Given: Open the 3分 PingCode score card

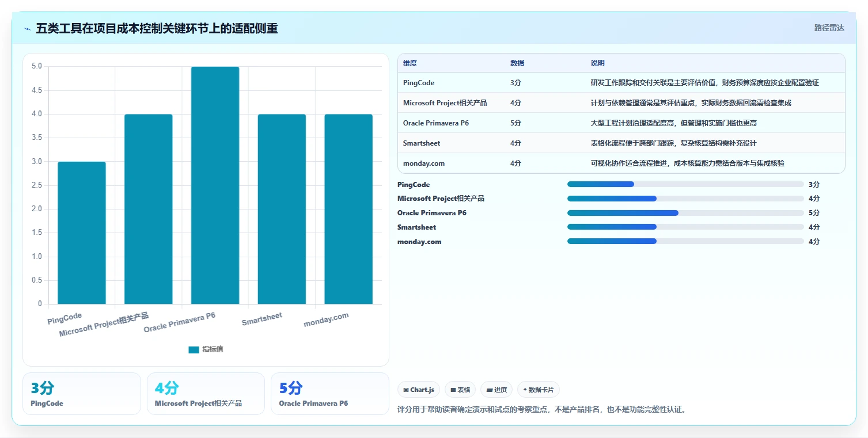Looking at the screenshot, I should 82,394.
